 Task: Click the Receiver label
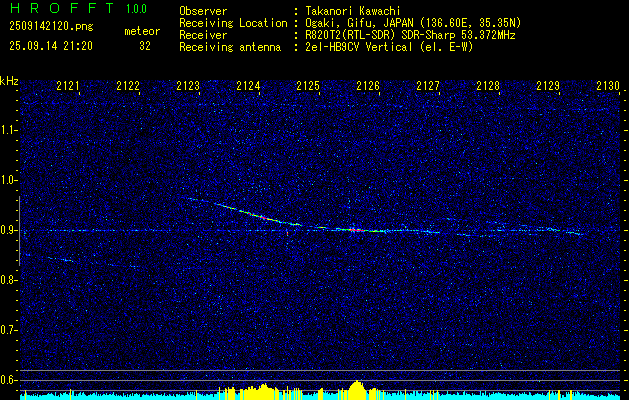tap(203, 35)
